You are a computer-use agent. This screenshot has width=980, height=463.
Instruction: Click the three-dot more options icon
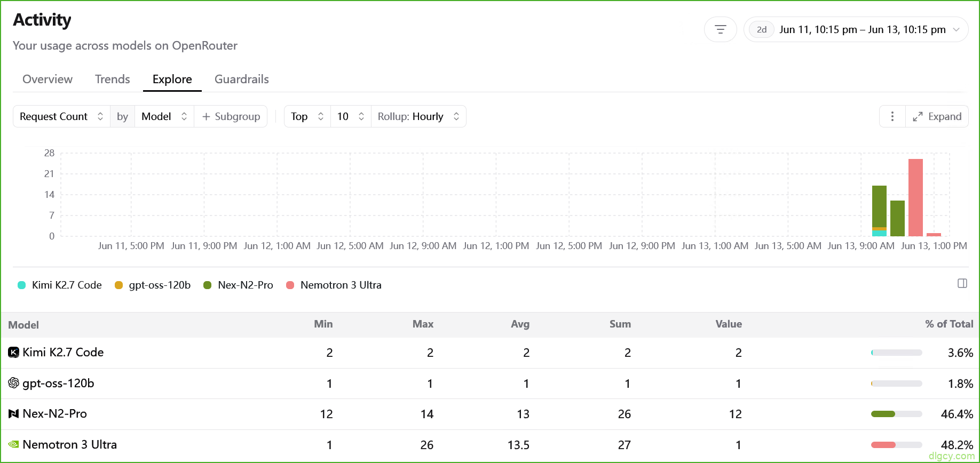[x=892, y=116]
